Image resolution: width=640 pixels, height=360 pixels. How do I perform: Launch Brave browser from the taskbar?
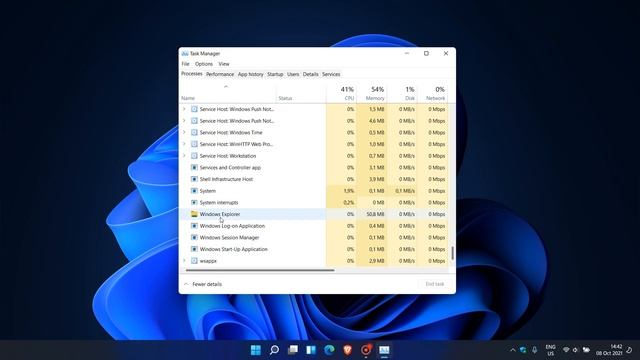[x=348, y=350]
